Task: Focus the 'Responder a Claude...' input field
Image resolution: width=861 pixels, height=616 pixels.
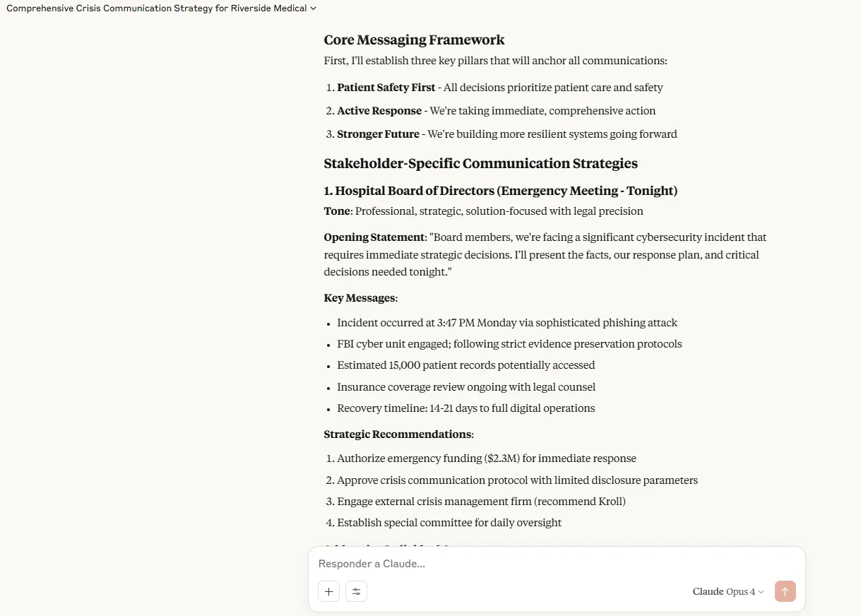Action: click(x=557, y=564)
